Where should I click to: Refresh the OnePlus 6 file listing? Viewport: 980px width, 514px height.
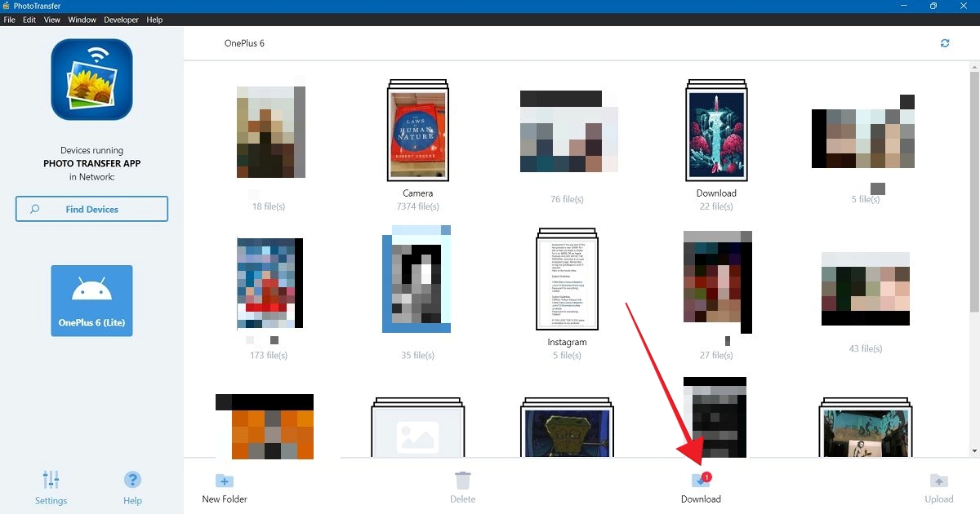[945, 42]
